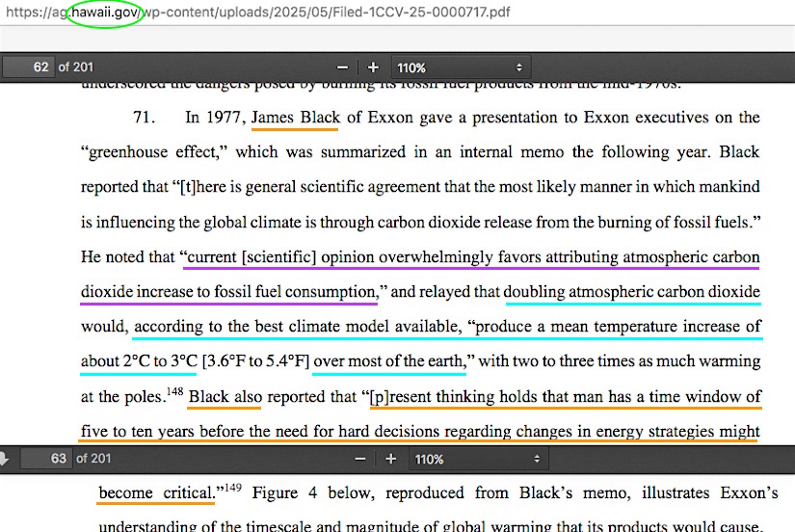Open the 110% zoom dropdown in upper toolbar
This screenshot has width=795, height=532.
[x=461, y=67]
